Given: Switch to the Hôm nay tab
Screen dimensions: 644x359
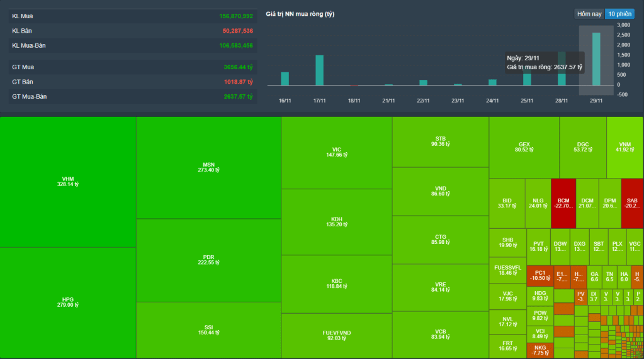Looking at the screenshot, I should tap(589, 14).
